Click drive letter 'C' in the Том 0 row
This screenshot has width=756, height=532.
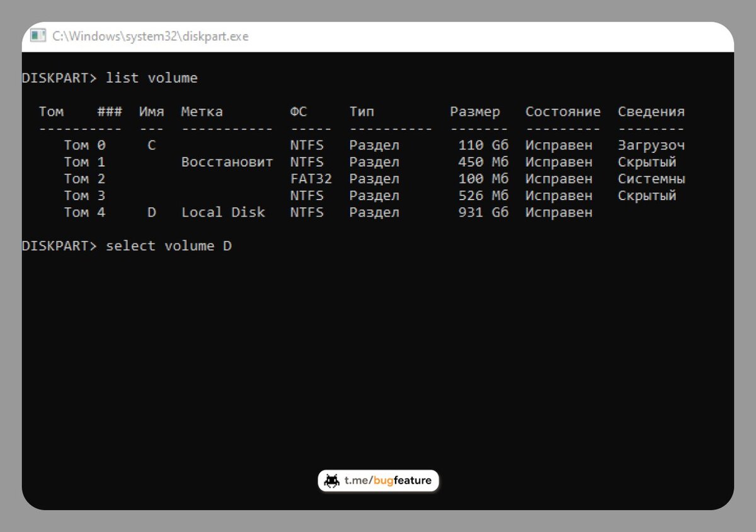tap(151, 145)
